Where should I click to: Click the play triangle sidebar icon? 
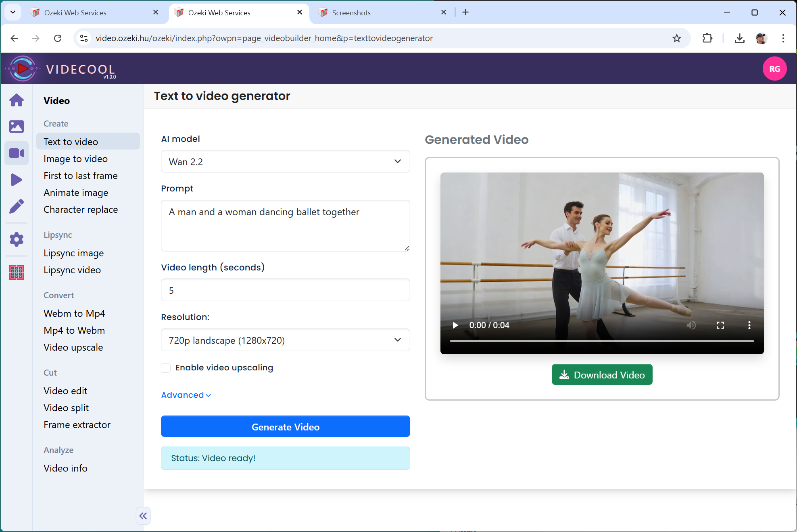pyautogui.click(x=17, y=180)
